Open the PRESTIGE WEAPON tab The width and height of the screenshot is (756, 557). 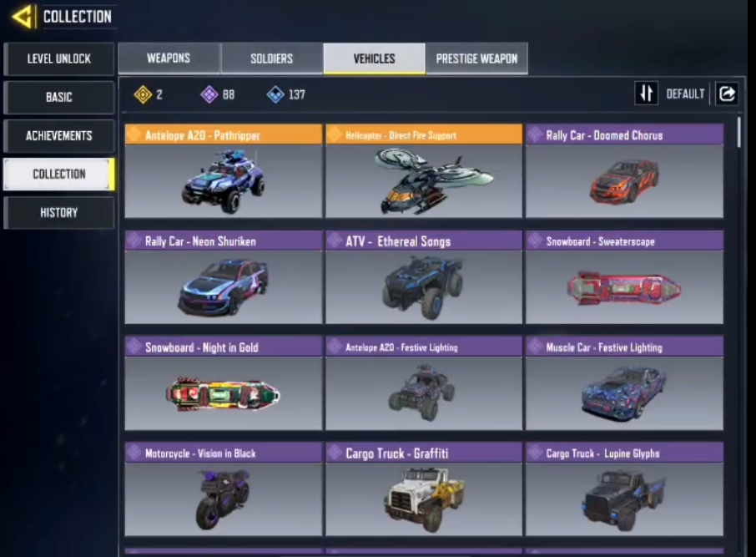[x=476, y=58]
